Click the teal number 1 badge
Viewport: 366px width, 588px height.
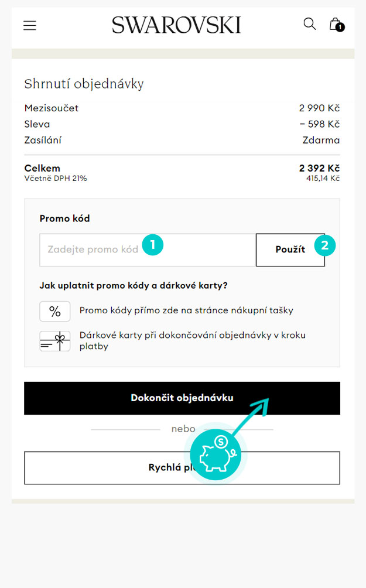pyautogui.click(x=153, y=245)
